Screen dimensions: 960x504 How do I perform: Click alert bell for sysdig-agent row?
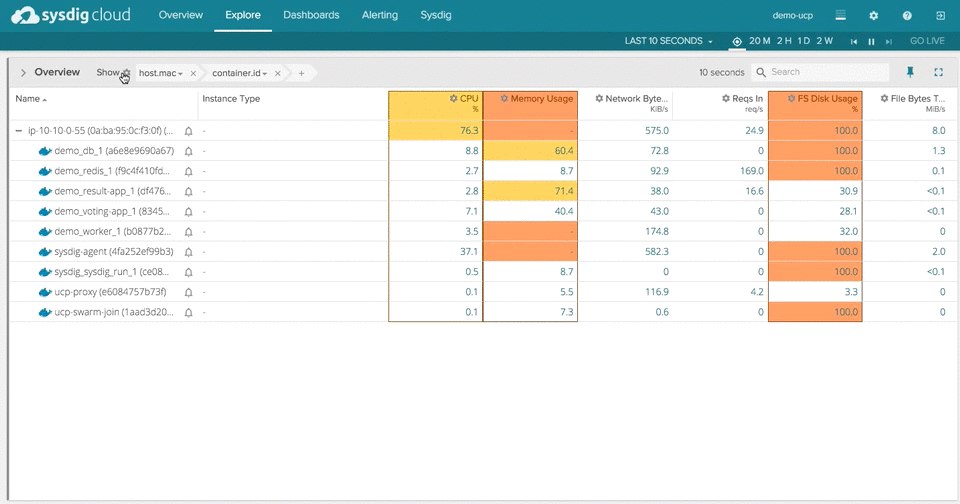point(189,252)
